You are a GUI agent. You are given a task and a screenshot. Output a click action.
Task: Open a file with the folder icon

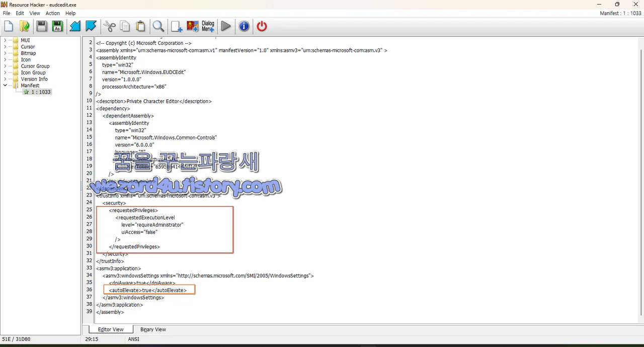point(24,26)
